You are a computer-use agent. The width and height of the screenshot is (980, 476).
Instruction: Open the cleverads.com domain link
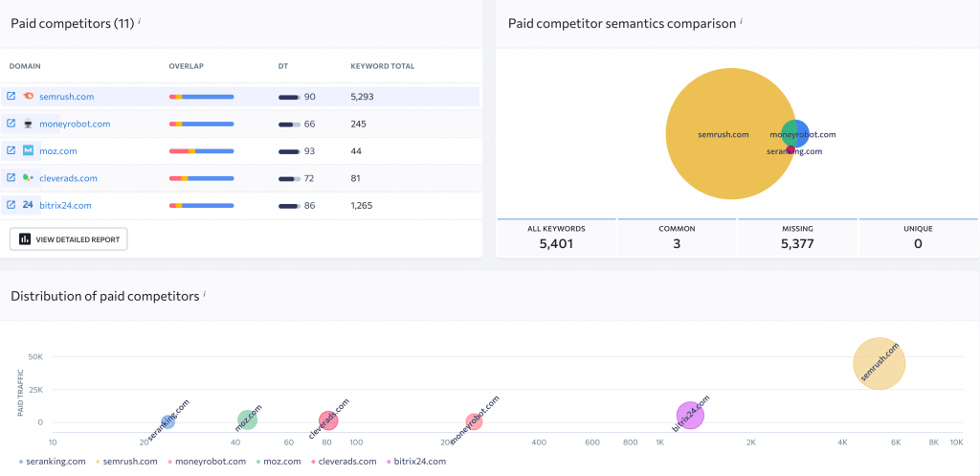[68, 178]
